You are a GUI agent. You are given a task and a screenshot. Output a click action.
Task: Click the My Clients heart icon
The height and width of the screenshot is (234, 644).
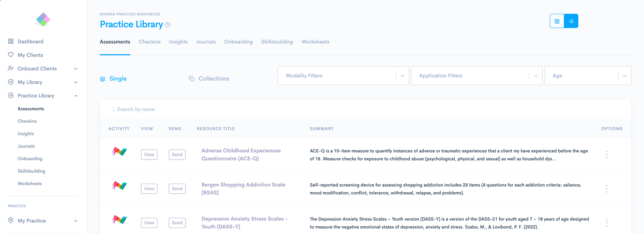(x=11, y=55)
